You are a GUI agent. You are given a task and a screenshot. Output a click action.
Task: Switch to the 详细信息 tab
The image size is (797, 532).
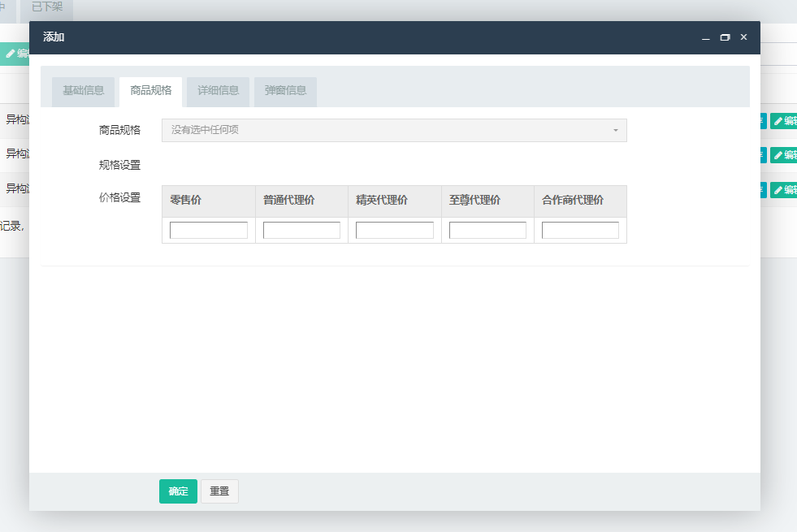pos(218,90)
